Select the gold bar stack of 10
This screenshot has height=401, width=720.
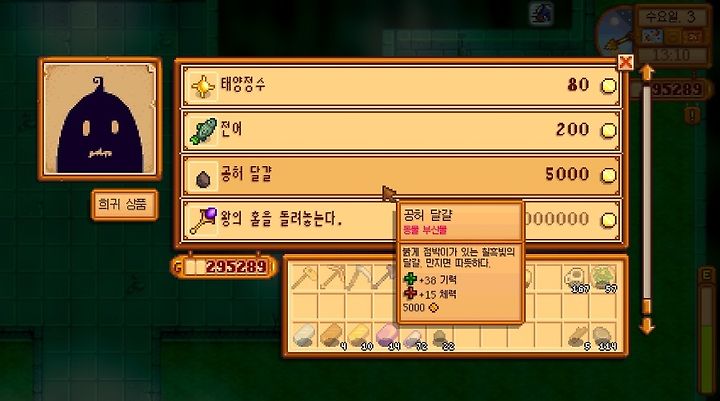point(360,336)
